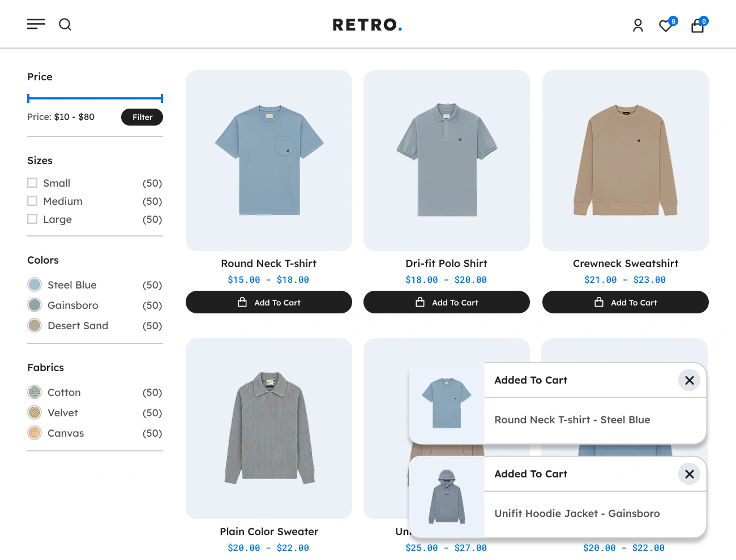Click the Filter button
This screenshot has width=736, height=560.
(142, 117)
